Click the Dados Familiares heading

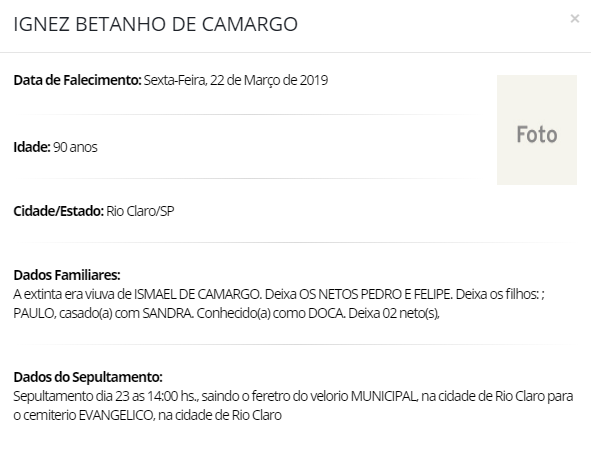pos(67,275)
